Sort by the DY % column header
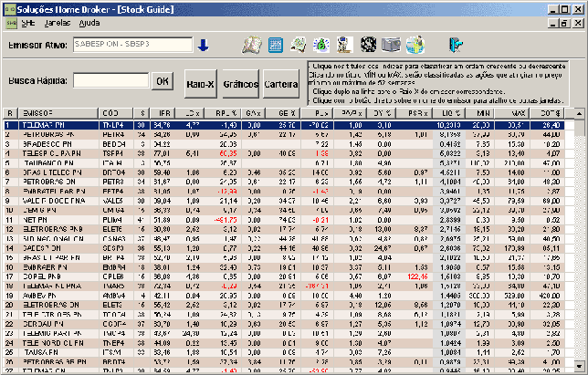The image size is (588, 375). [x=381, y=113]
